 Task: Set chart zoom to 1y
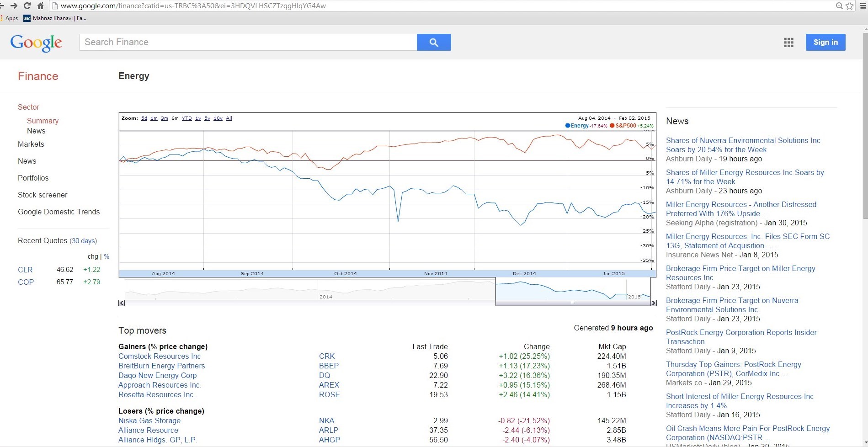tap(198, 118)
